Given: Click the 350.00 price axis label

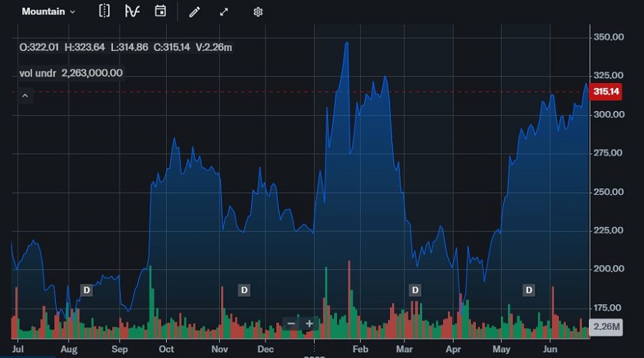Looking at the screenshot, I should point(608,37).
